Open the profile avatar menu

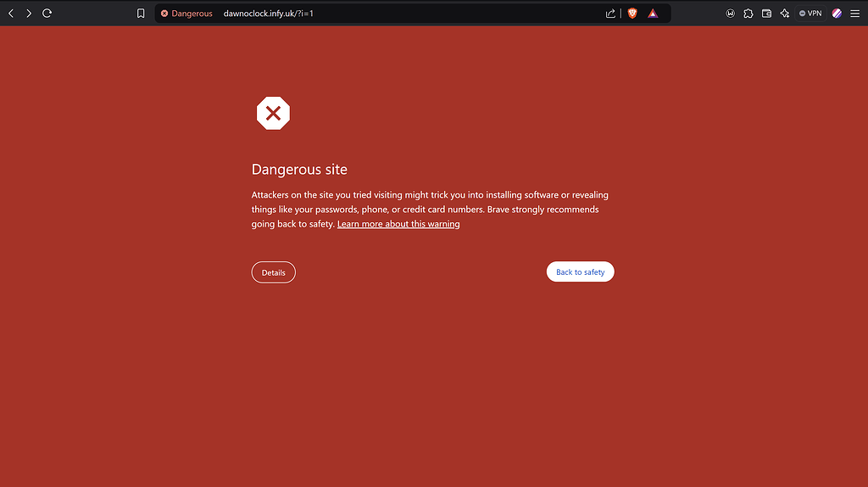pos(837,14)
